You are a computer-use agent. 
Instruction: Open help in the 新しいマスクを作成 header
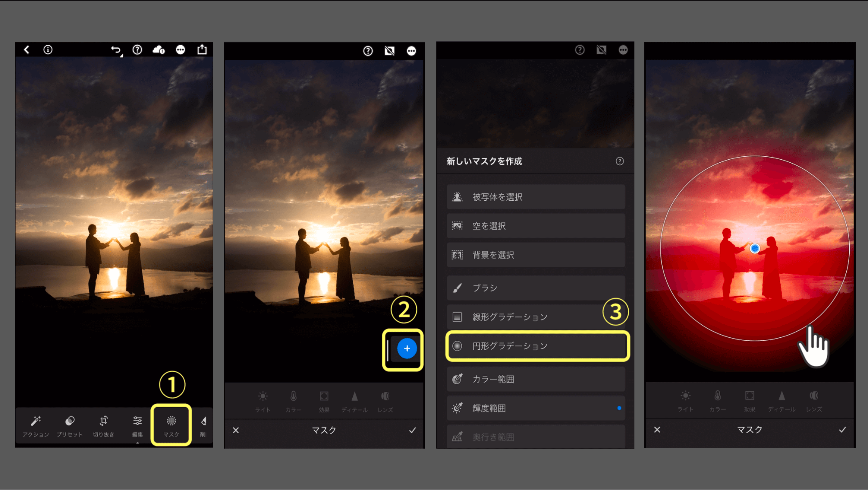619,161
